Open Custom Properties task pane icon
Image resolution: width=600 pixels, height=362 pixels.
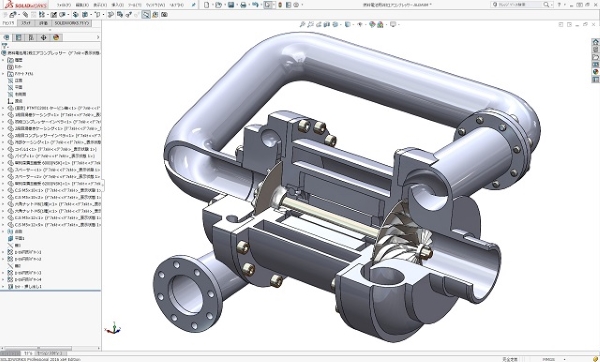[x=595, y=80]
